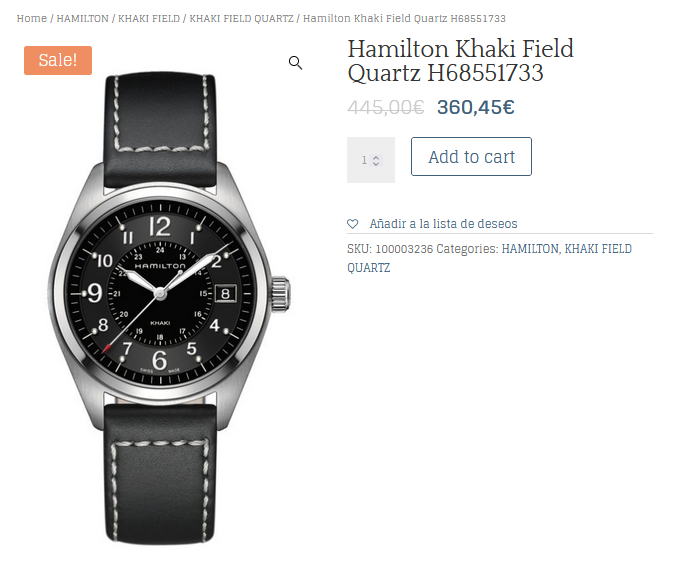Click the quantity input field
Viewport: 676px width, 570px height.
(370, 160)
